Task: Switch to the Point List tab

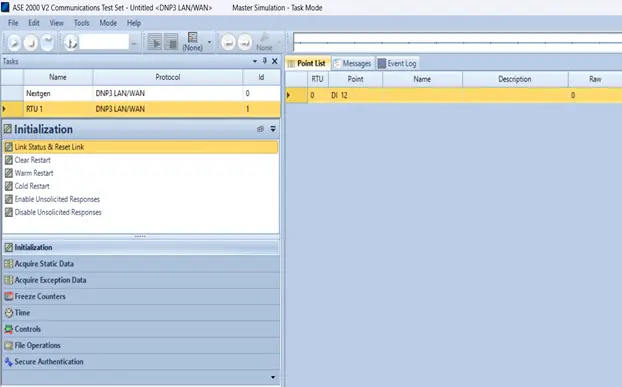Action: (x=307, y=63)
